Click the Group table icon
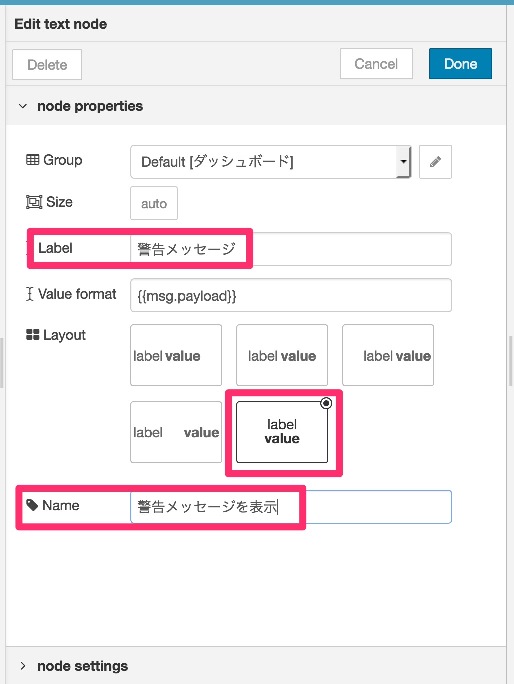The width and height of the screenshot is (514, 684). 32,160
